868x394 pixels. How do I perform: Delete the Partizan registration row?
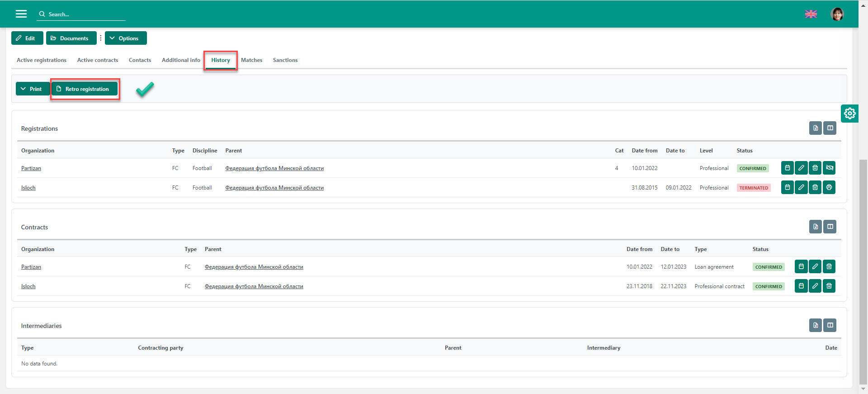[815, 168]
